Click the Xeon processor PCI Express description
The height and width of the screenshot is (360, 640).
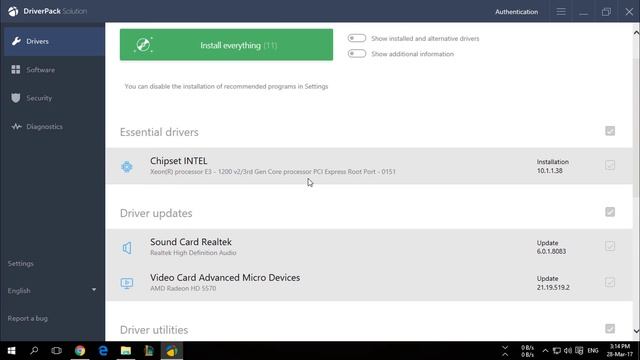pos(273,172)
